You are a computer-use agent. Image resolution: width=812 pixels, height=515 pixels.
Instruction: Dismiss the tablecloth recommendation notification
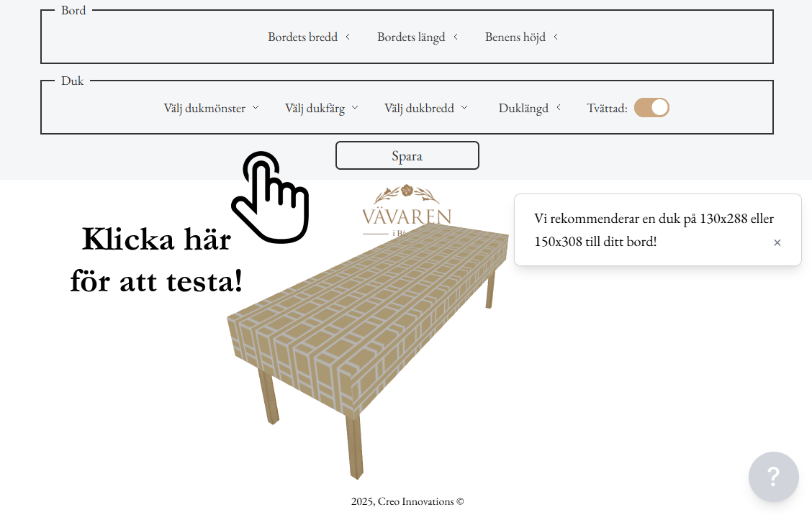[777, 242]
